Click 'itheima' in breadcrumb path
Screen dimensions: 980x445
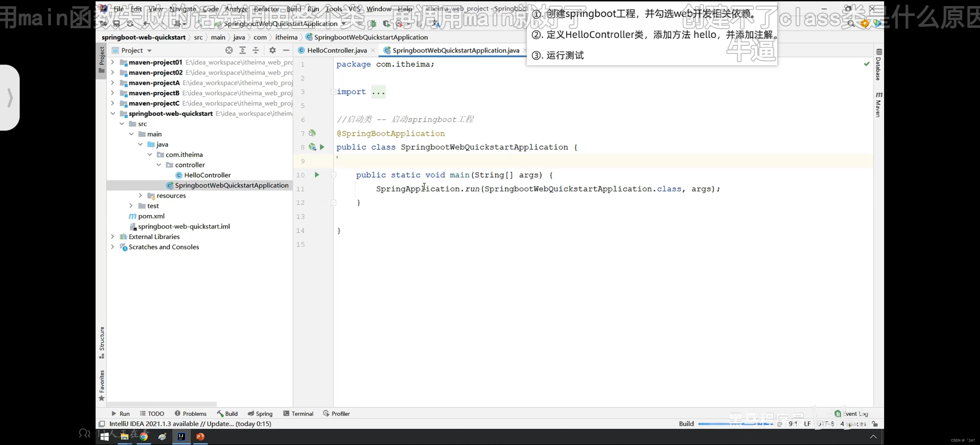pyautogui.click(x=286, y=37)
